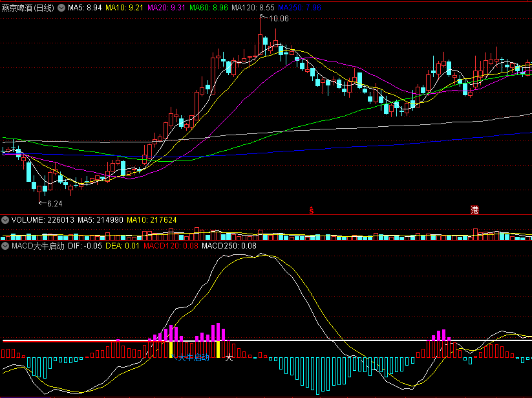Open the MACD大牛启动 indicator dropdown arrow
532x398 pixels.
click(5, 246)
